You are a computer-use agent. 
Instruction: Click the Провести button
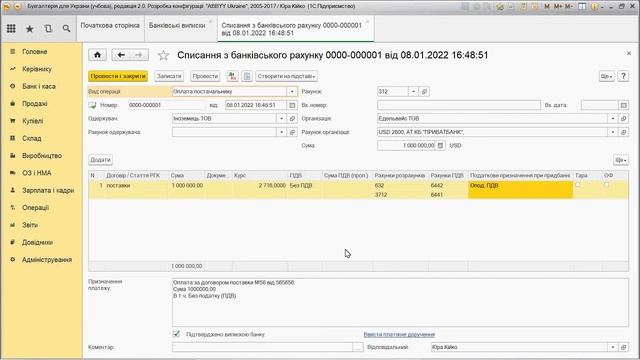point(205,76)
